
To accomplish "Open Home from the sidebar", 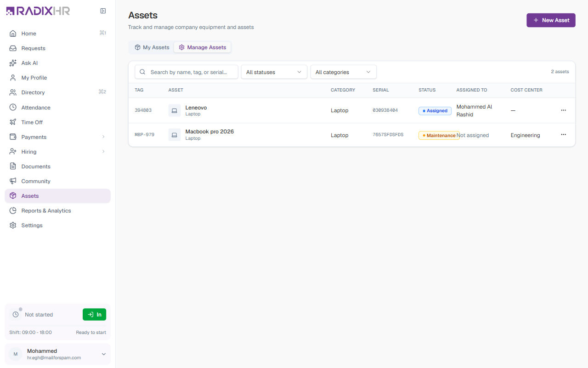I will coord(57,33).
